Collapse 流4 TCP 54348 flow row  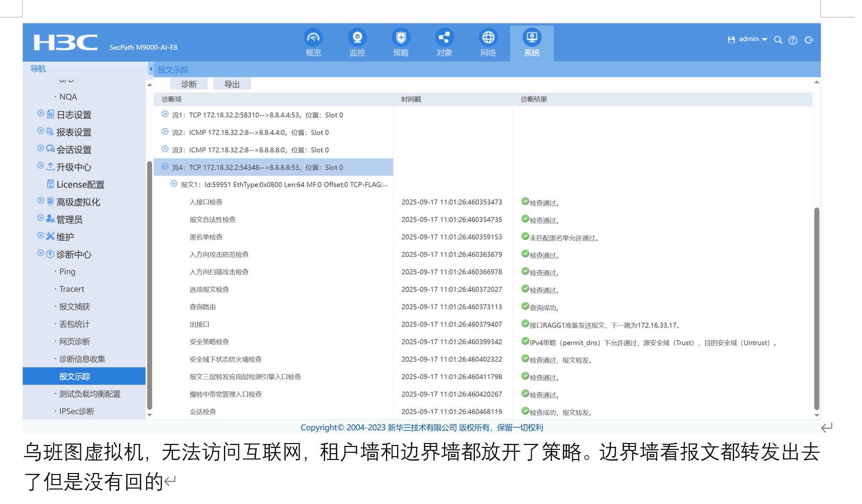165,166
